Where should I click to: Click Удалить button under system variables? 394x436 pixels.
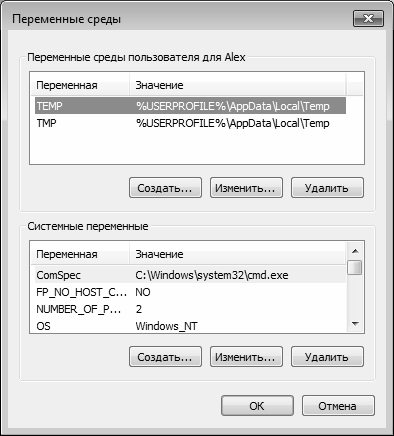(327, 357)
